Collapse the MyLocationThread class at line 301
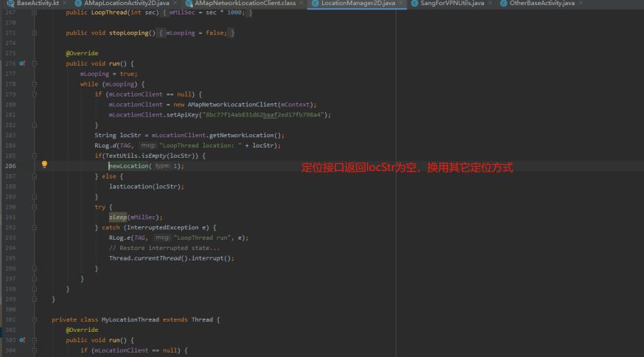Viewport: 644px width, 357px height. pyautogui.click(x=35, y=319)
